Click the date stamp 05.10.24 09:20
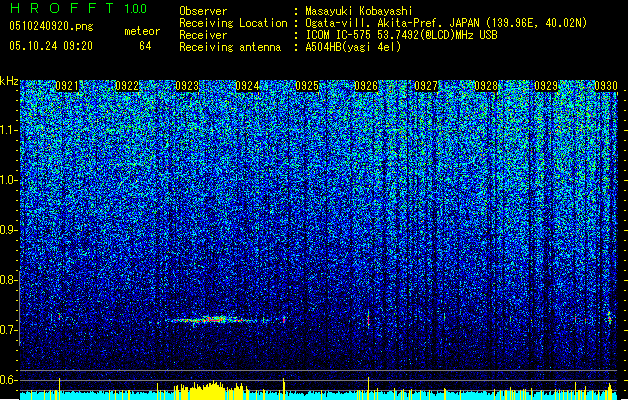This screenshot has height=400, width=629. click(51, 46)
